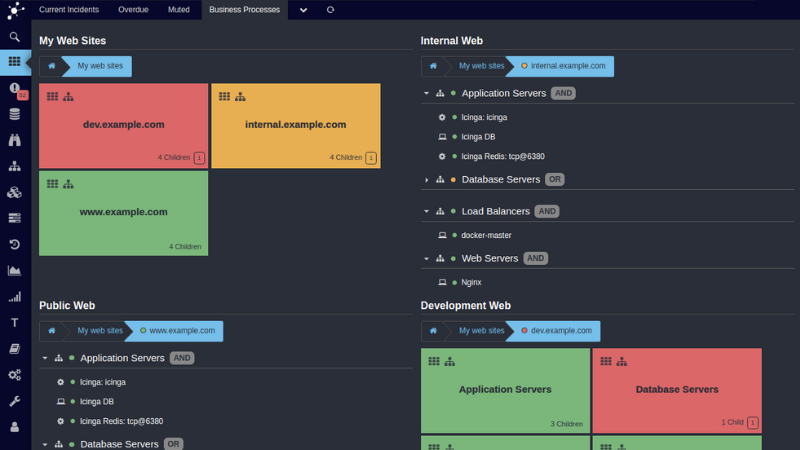
Task: Click the area chart icon in sidebar
Action: pyautogui.click(x=15, y=270)
